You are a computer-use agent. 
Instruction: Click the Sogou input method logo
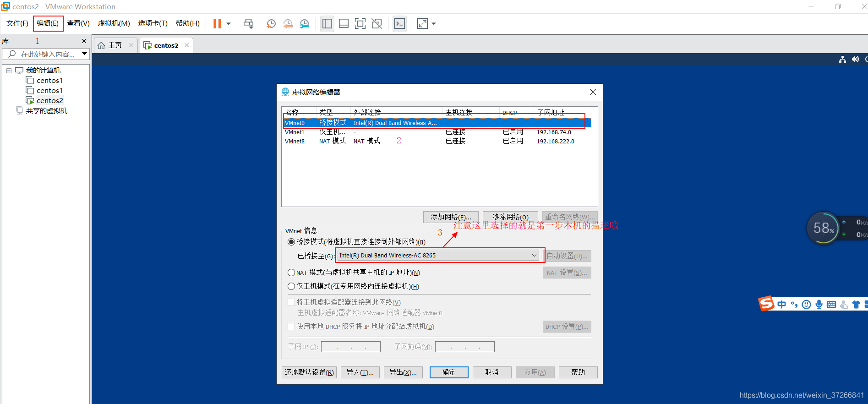point(766,304)
